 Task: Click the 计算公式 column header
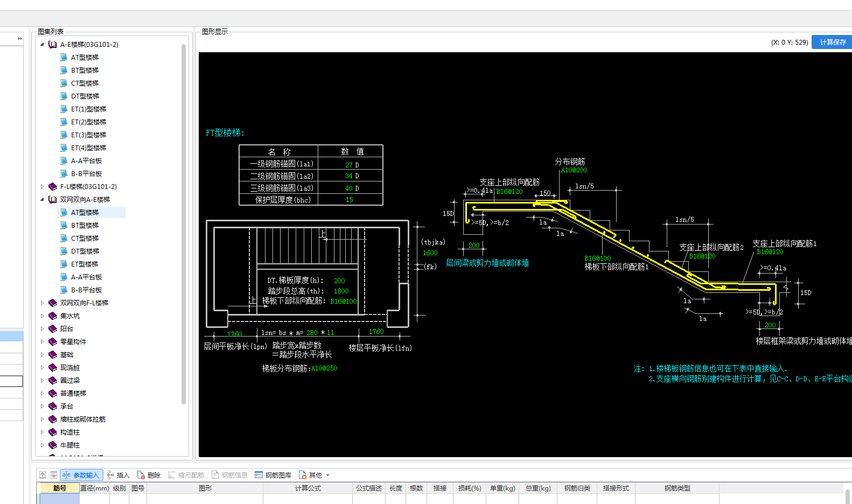308,488
